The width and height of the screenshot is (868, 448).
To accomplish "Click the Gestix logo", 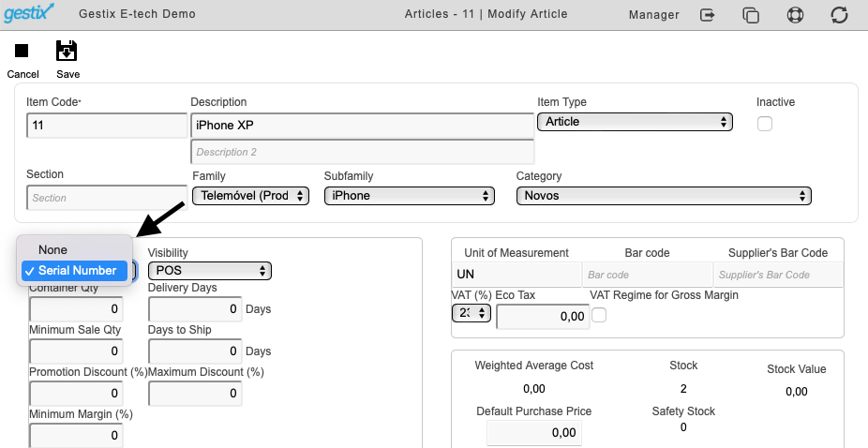I will coord(29,13).
